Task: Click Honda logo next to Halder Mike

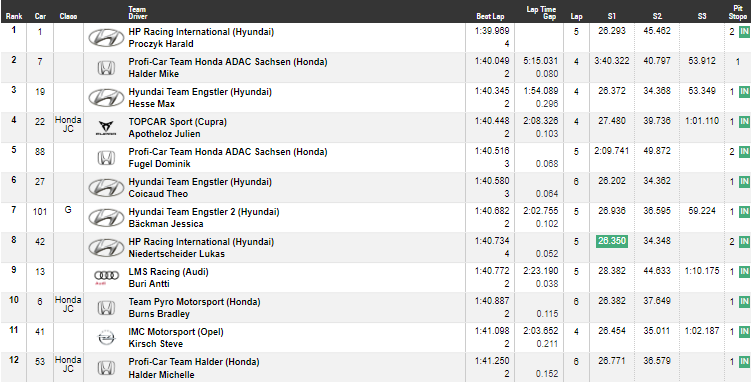Action: click(x=106, y=68)
